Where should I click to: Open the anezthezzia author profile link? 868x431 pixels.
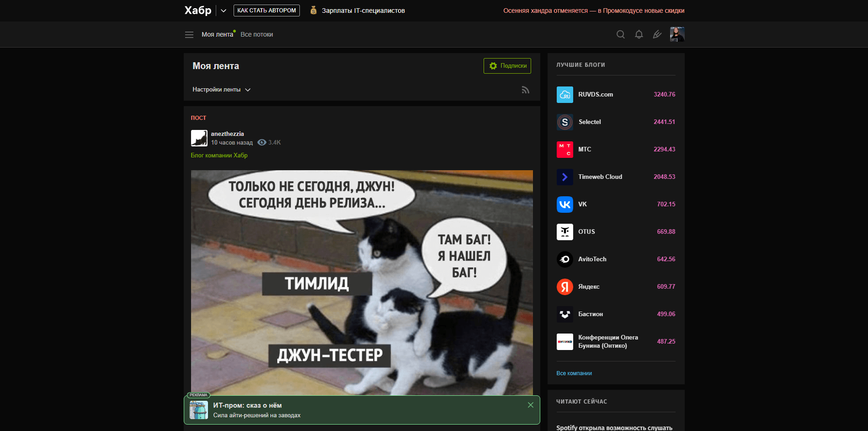[227, 134]
